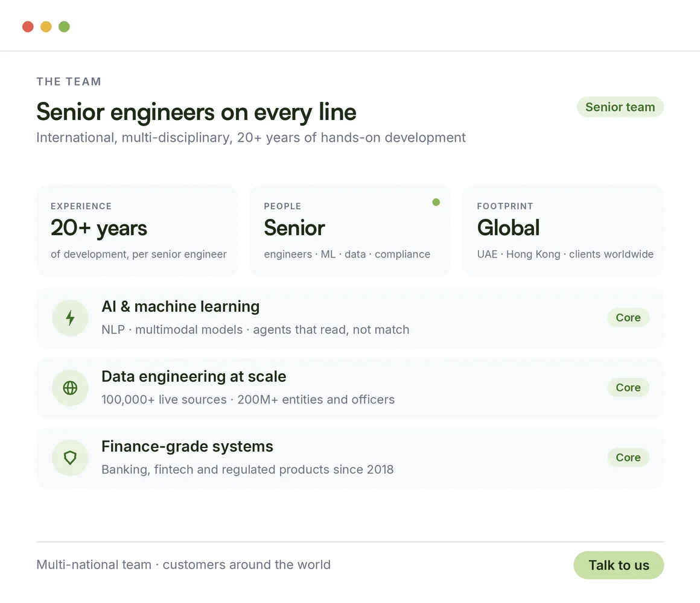
Task: Click the lightning bolt icon beside AI & machine learning
Action: [70, 318]
